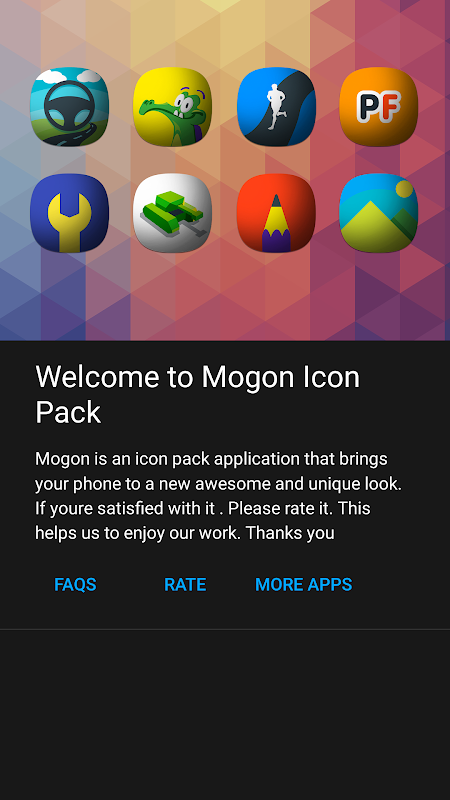Click the divider line below the buttons
This screenshot has height=800, width=450.
[225, 629]
